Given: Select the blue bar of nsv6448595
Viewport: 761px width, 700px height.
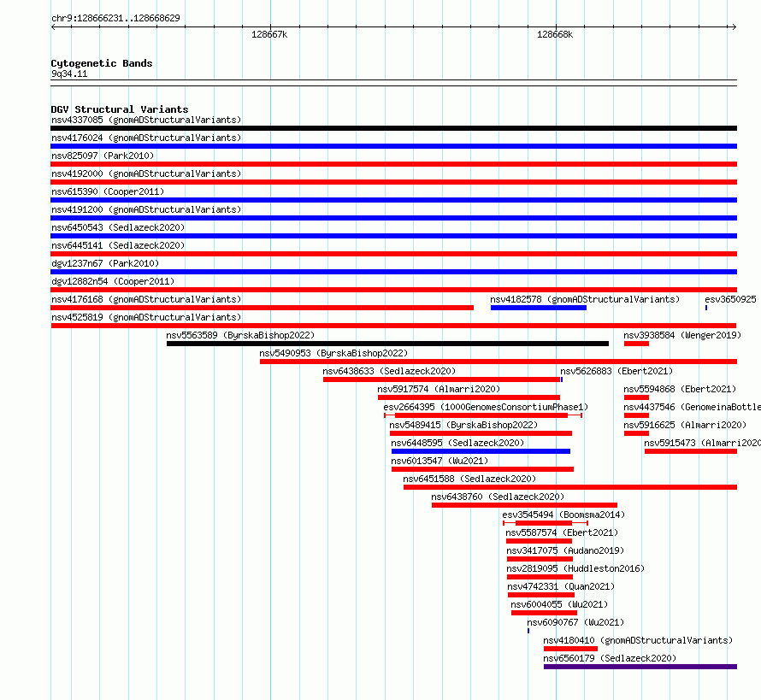Looking at the screenshot, I should point(481,451).
